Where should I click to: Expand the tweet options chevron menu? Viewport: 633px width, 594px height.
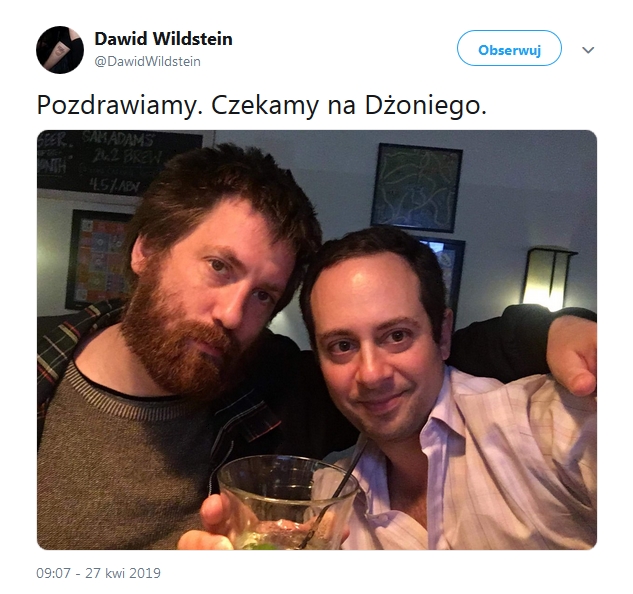588,50
